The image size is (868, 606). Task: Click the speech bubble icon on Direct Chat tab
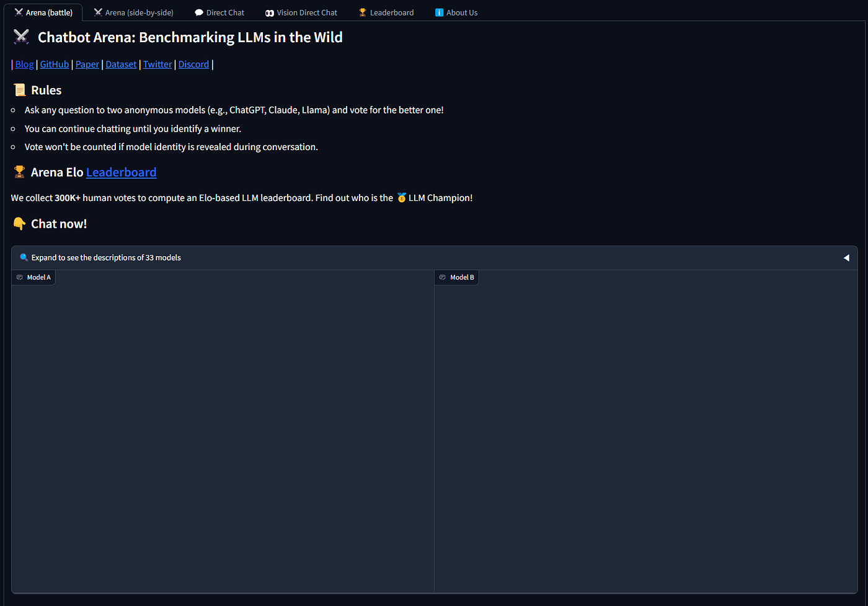[x=198, y=12]
